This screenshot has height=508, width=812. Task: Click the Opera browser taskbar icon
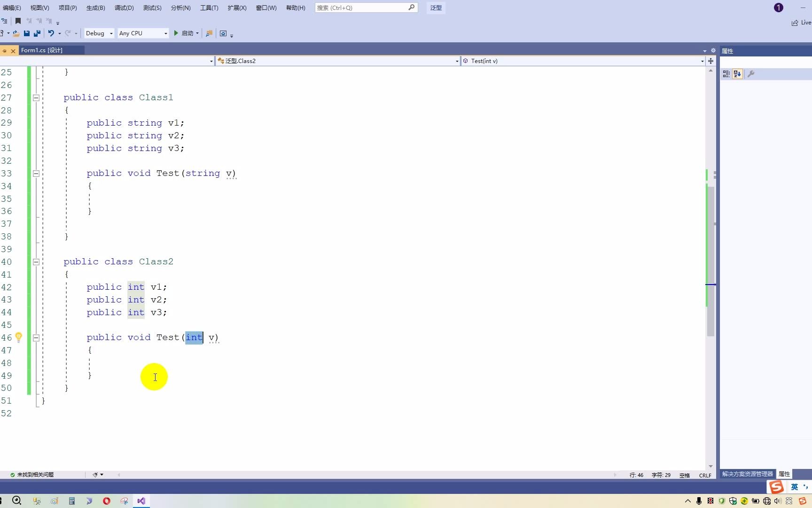click(x=107, y=501)
